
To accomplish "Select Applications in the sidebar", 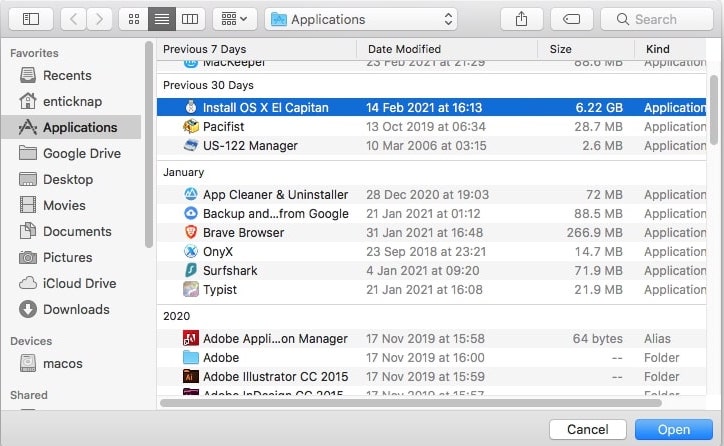I will click(71, 127).
